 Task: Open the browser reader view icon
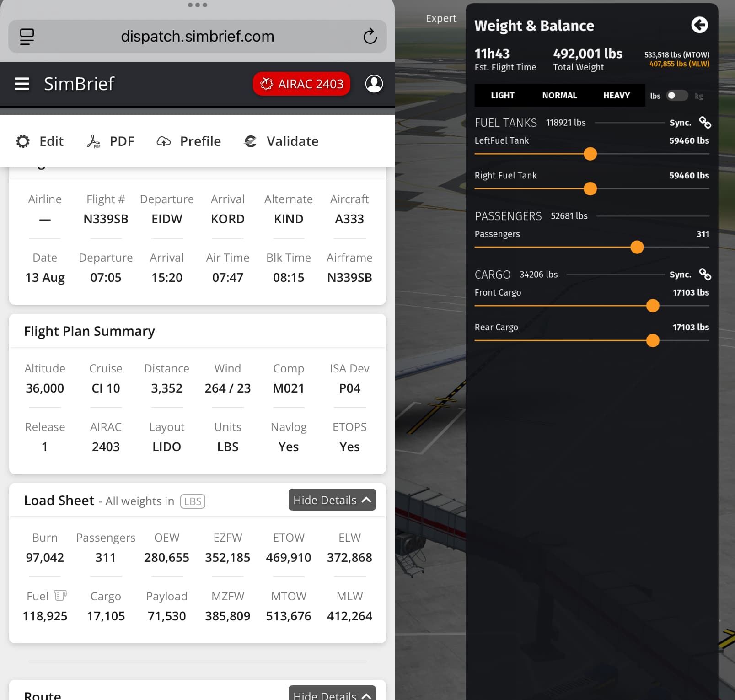(27, 36)
